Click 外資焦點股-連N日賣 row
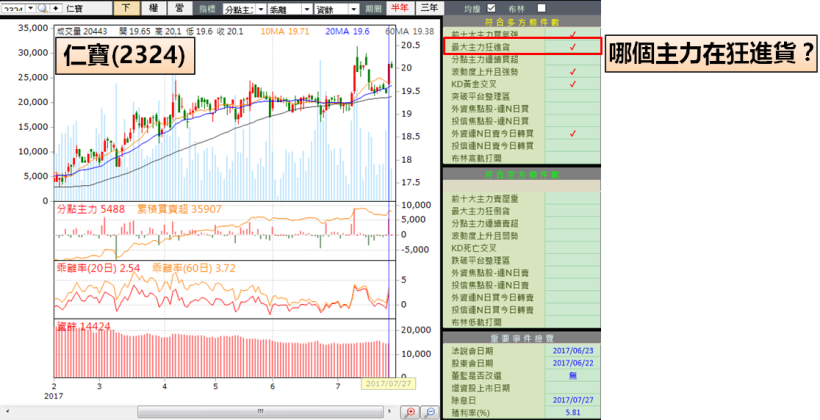The width and height of the screenshot is (820, 420). (x=521, y=273)
